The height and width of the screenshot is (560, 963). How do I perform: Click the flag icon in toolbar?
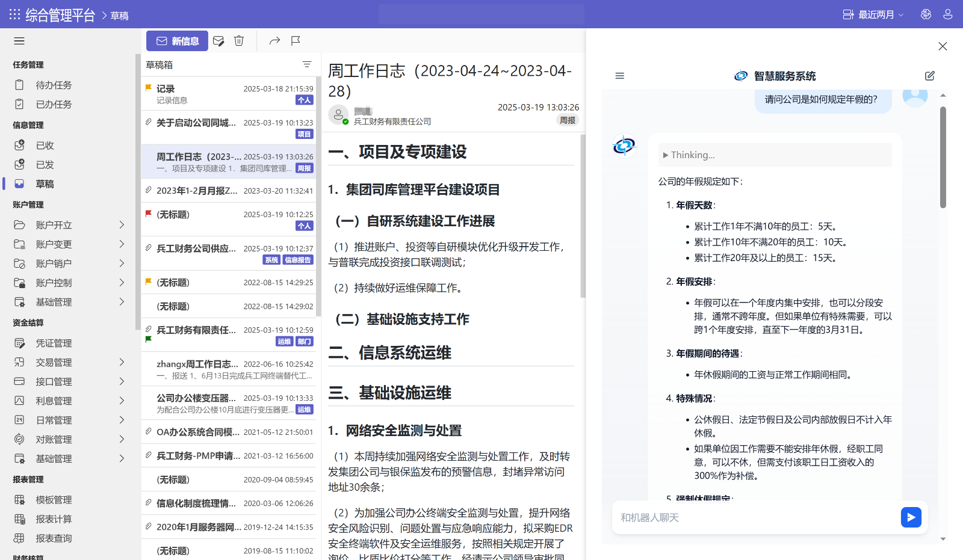pos(296,41)
